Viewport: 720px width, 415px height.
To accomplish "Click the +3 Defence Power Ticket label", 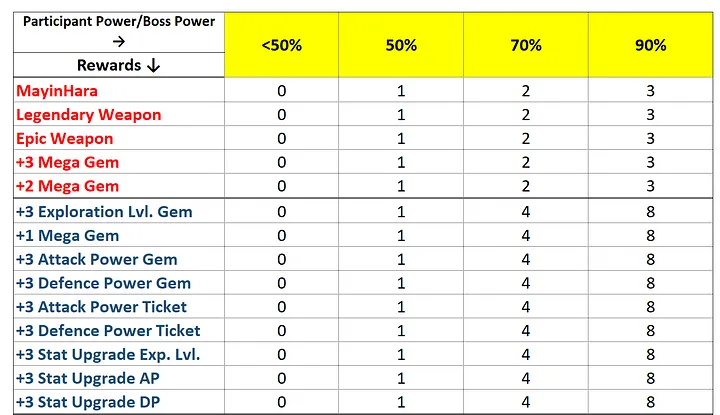I will 108,331.
